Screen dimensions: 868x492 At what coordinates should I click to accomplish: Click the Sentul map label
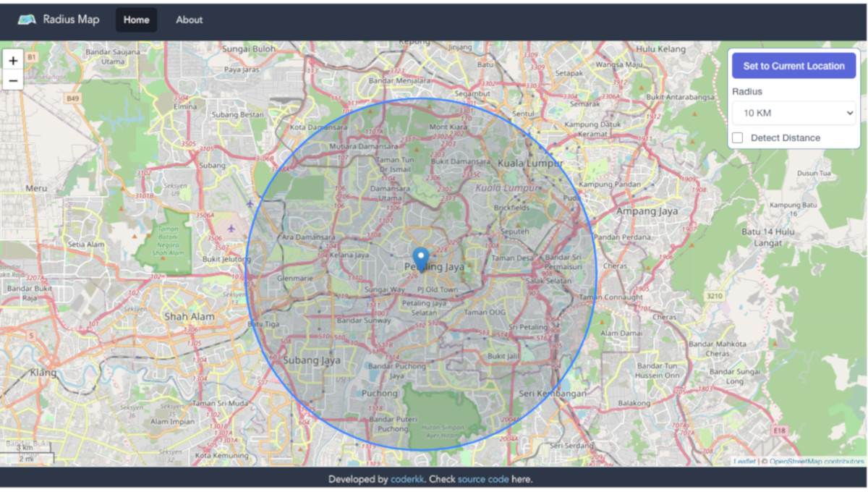coord(522,114)
